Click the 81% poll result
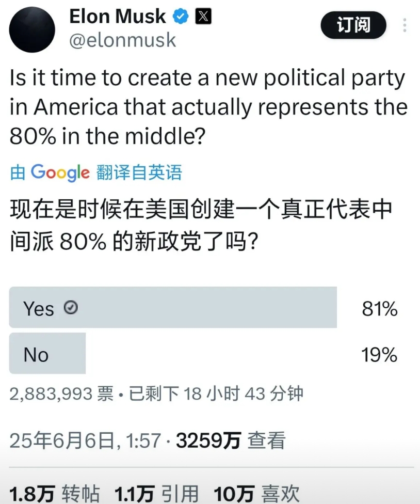Screen dimensions: 420x504 click(380, 309)
